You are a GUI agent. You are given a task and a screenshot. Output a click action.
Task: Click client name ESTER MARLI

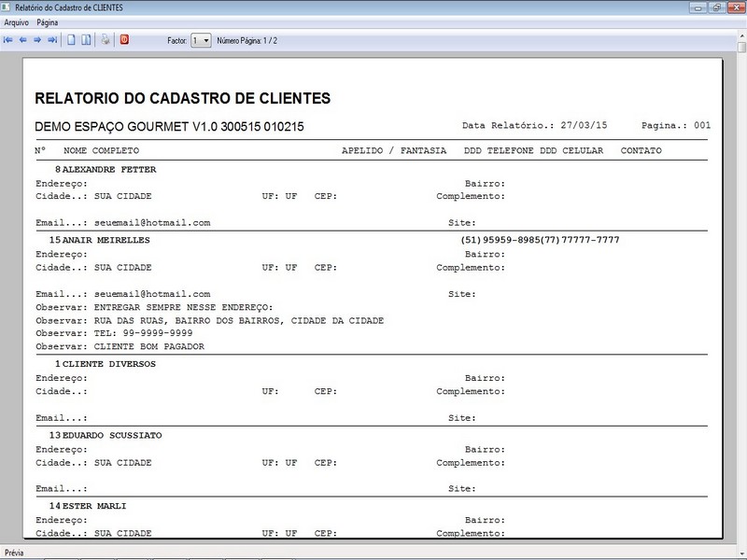94,506
